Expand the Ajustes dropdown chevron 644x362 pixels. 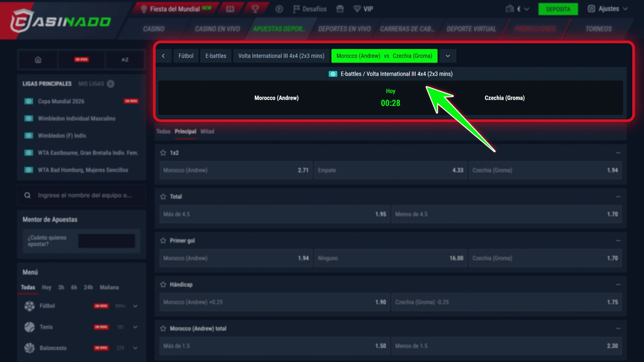pyautogui.click(x=625, y=9)
